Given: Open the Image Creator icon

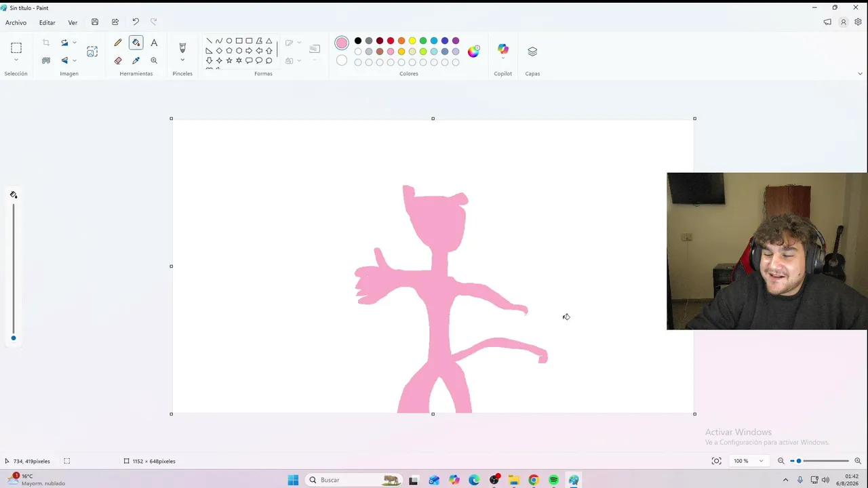Looking at the screenshot, I should click(92, 52).
